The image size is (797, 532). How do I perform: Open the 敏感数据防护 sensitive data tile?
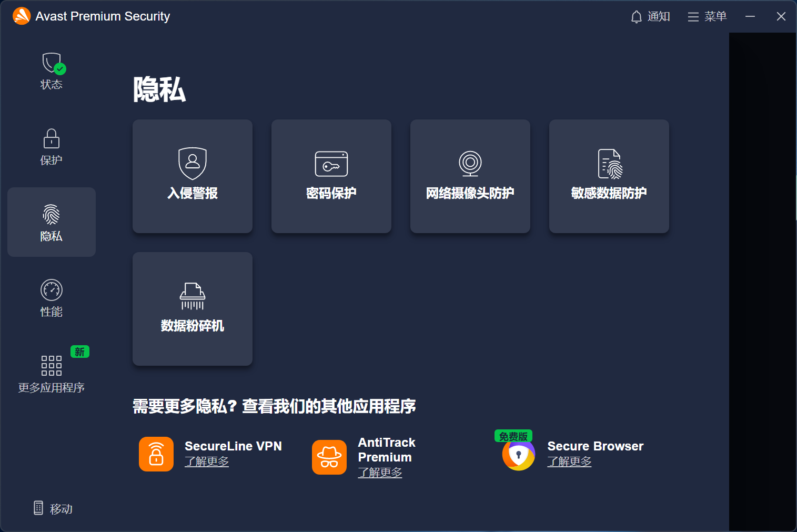609,176
